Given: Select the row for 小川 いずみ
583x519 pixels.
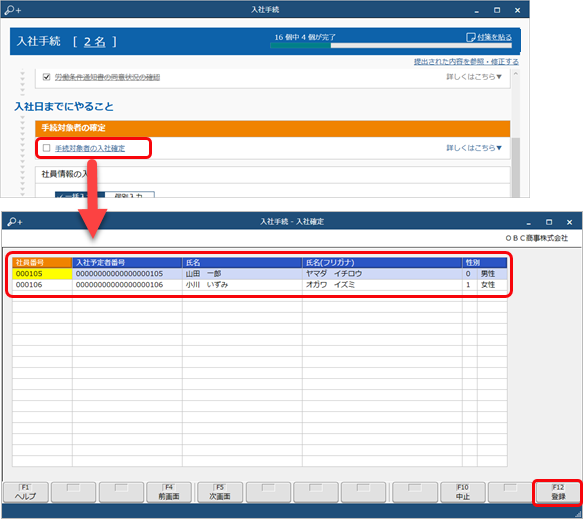Looking at the screenshot, I should coord(260,285).
